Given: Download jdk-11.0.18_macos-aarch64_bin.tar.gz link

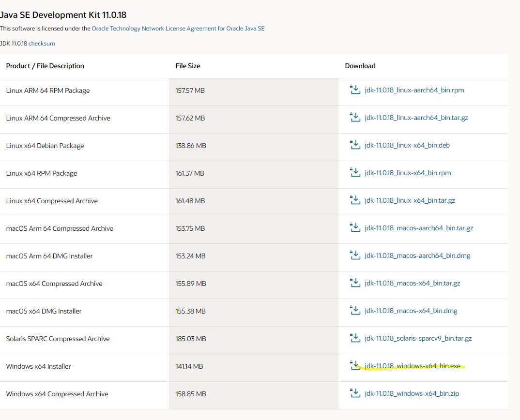Looking at the screenshot, I should [x=419, y=228].
